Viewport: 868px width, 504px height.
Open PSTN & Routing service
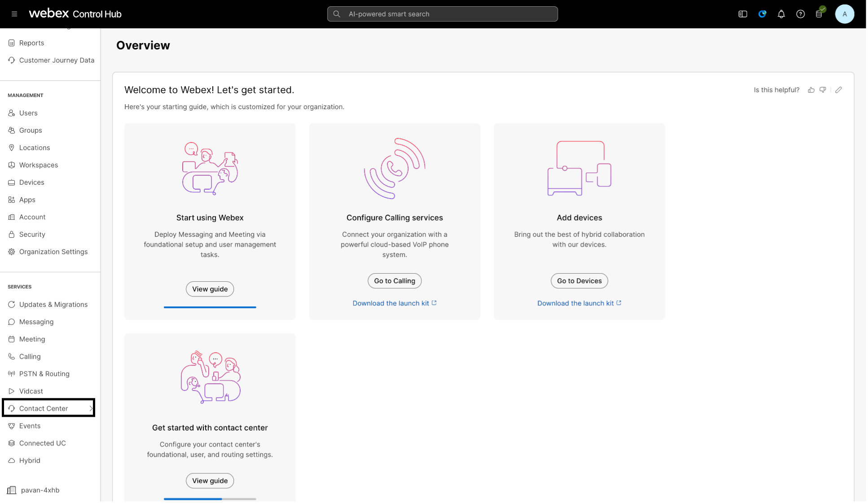pyautogui.click(x=44, y=374)
